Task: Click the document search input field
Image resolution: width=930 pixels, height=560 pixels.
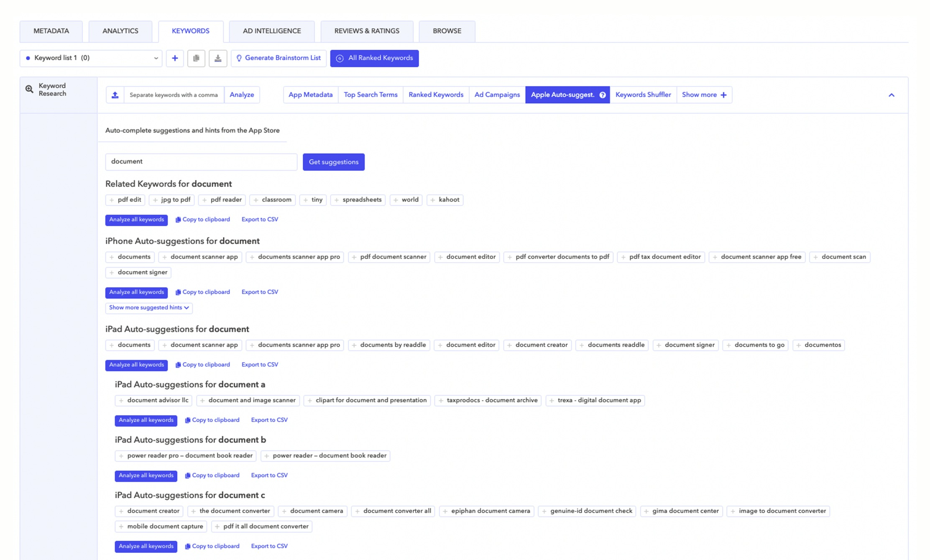Action: 201,161
